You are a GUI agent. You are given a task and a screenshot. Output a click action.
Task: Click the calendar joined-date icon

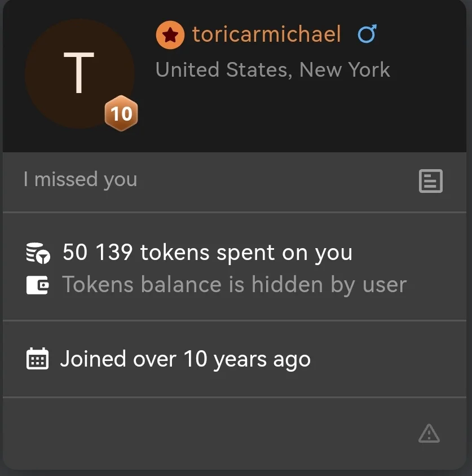click(x=38, y=359)
